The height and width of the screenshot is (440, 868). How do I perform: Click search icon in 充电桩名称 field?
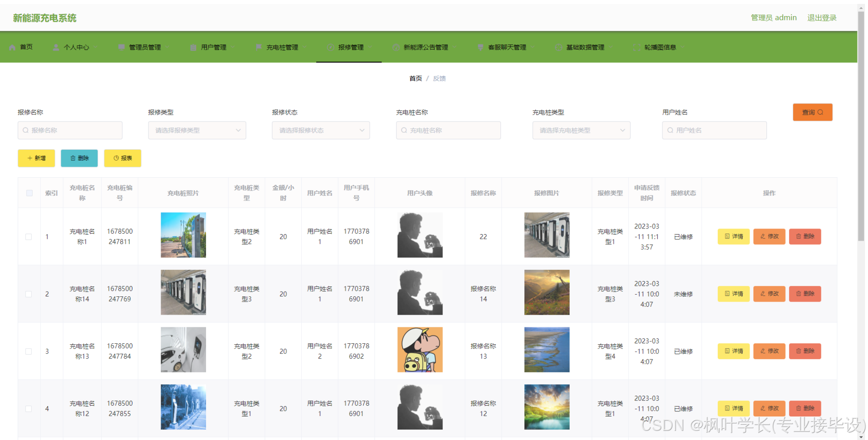click(404, 130)
